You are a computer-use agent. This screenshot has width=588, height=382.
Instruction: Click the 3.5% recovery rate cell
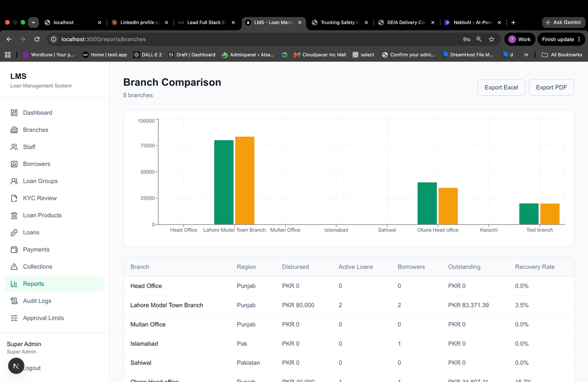point(522,305)
